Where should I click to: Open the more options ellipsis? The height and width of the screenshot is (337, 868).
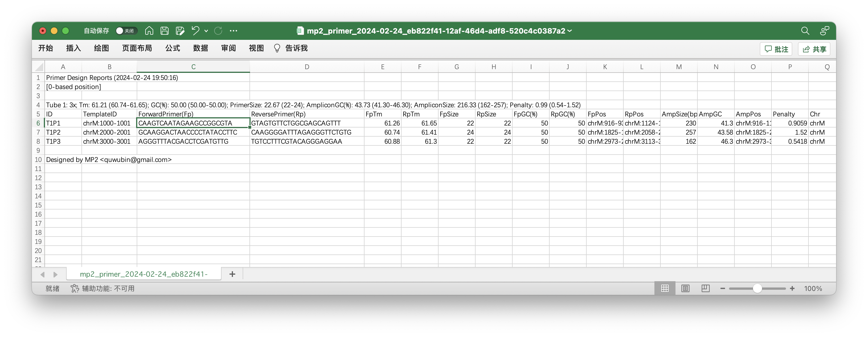[x=234, y=31]
